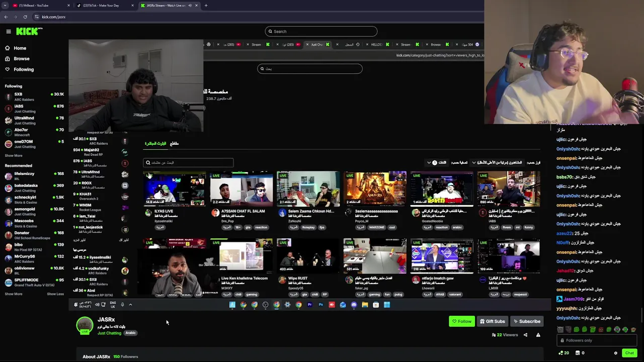This screenshot has height=362, width=644.
Task: Click the Kick logo
Action: coord(29,31)
